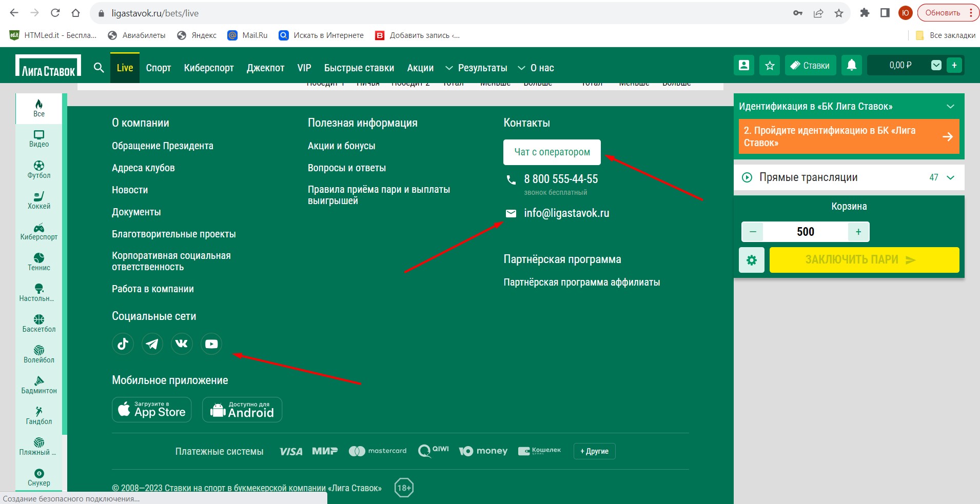Click the bet amount field showing 500

[805, 232]
